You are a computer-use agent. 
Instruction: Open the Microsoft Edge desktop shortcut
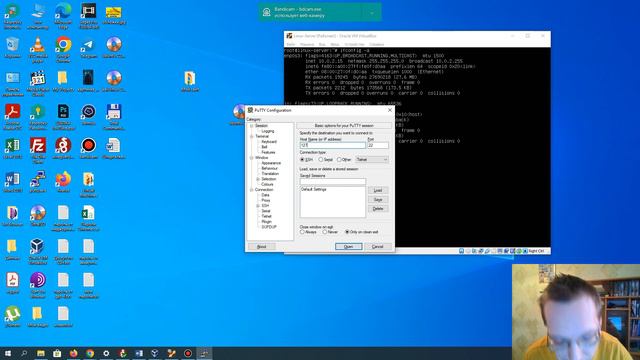click(x=63, y=16)
